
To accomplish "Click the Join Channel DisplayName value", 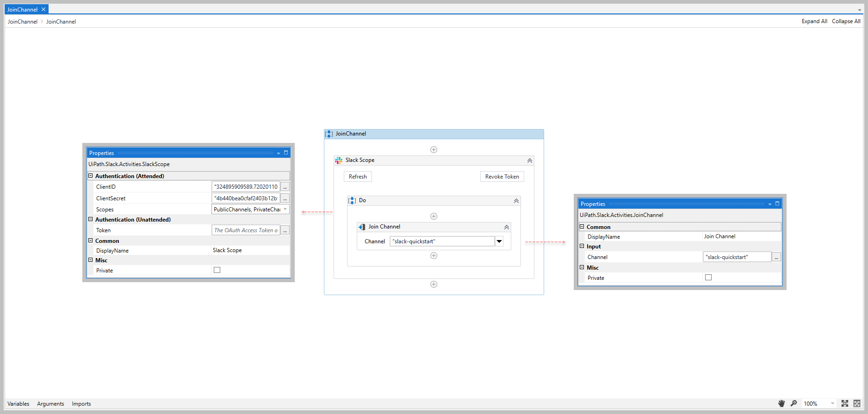I will [x=719, y=236].
